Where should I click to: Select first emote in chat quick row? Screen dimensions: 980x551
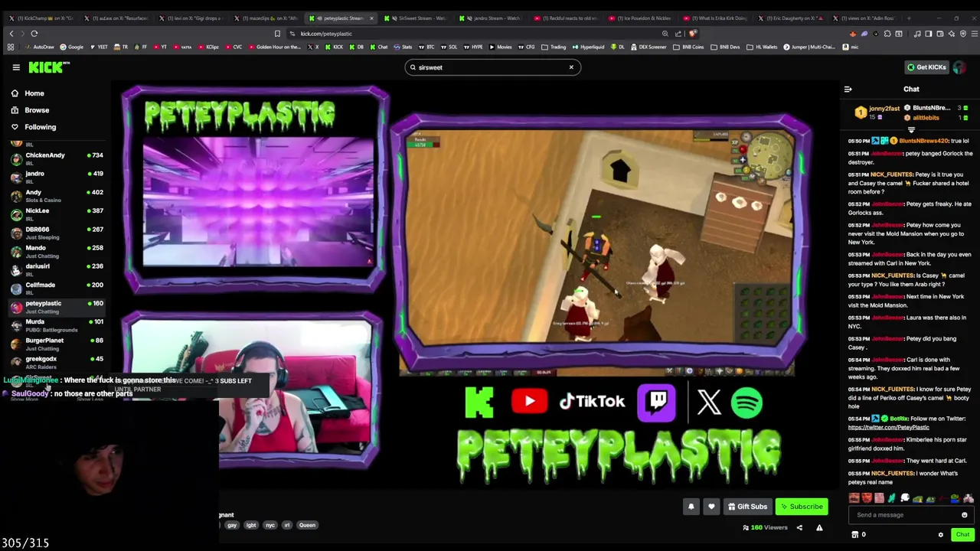[854, 499]
